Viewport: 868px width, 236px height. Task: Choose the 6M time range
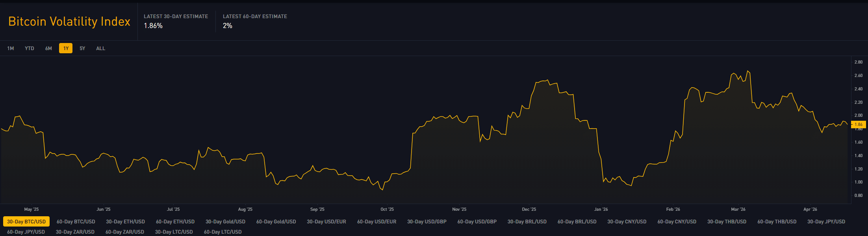click(x=48, y=49)
